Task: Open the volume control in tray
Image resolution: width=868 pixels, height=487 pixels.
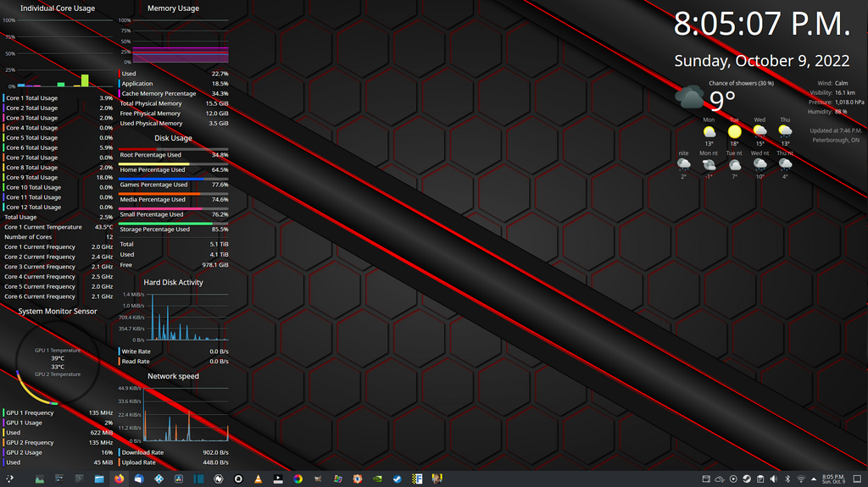Action: click(774, 479)
